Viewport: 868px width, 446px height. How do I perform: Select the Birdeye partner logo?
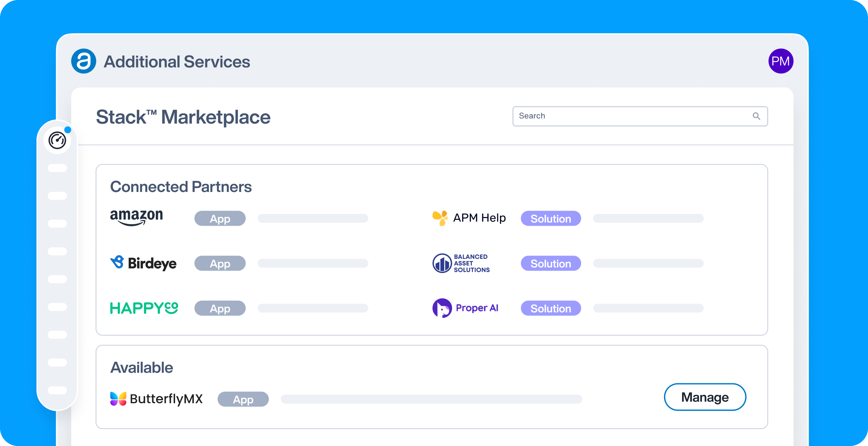pos(143,263)
